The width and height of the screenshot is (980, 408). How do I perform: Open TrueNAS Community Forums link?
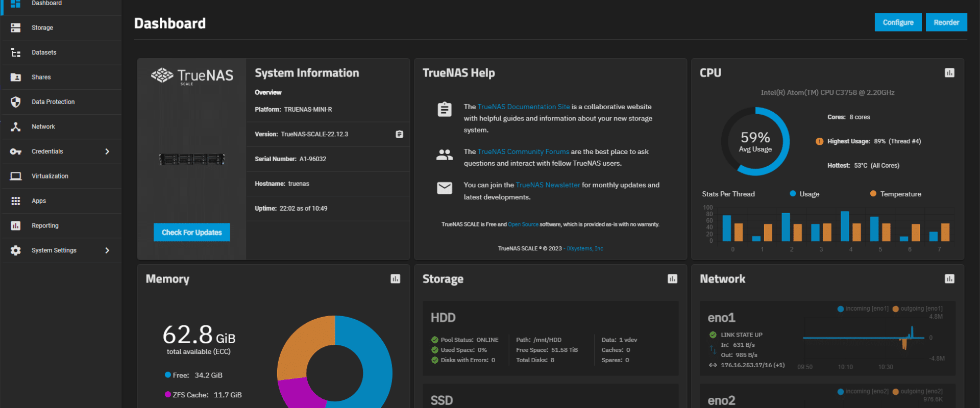tap(523, 151)
